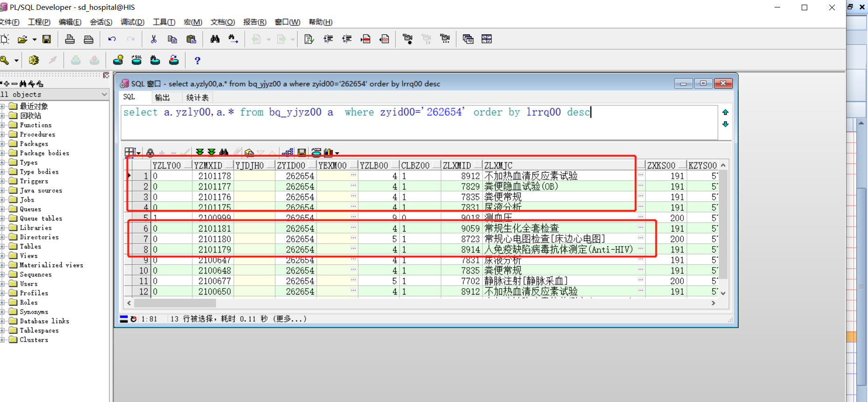Click the green up arrow beside SQL editor

pos(726,112)
